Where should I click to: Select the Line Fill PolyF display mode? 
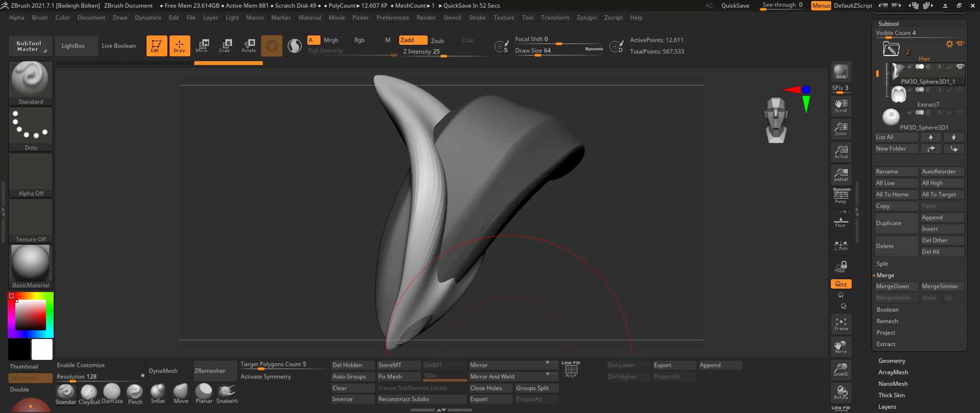point(571,370)
